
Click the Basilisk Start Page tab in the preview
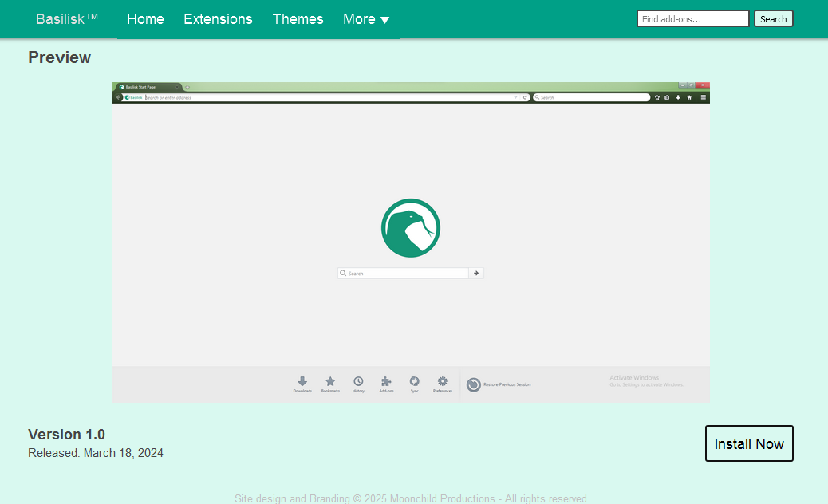coord(148,87)
